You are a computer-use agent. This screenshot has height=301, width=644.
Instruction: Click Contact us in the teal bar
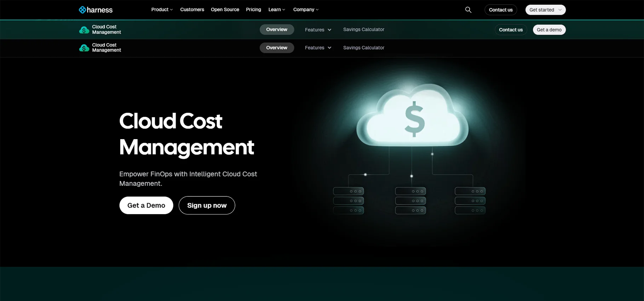point(511,30)
